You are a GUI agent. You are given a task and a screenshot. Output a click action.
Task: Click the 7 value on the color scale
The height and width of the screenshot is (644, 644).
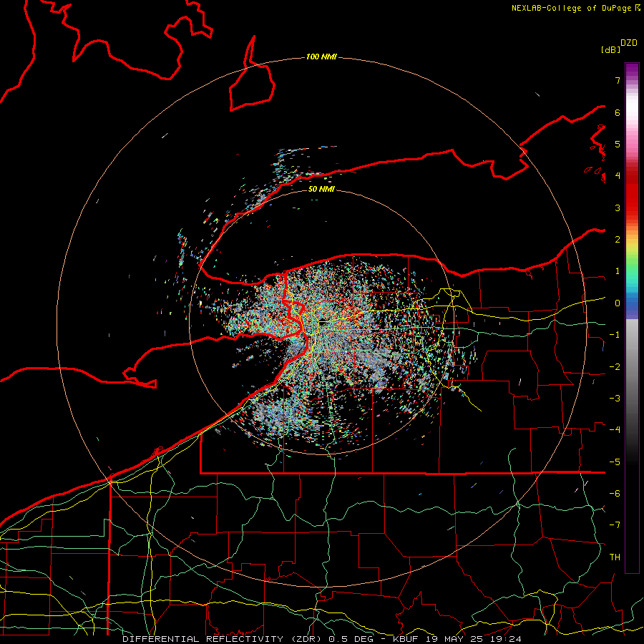(618, 80)
